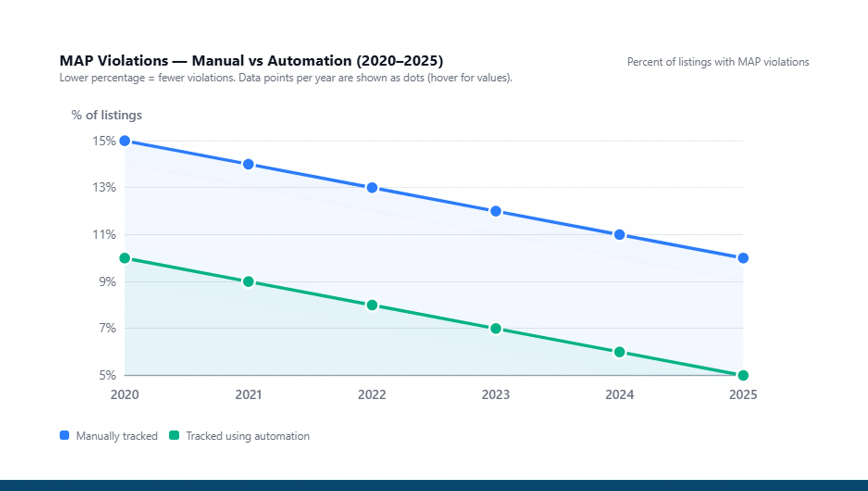Click the 2022 green data point
Image resolution: width=868 pixels, height=491 pixels.
372,305
